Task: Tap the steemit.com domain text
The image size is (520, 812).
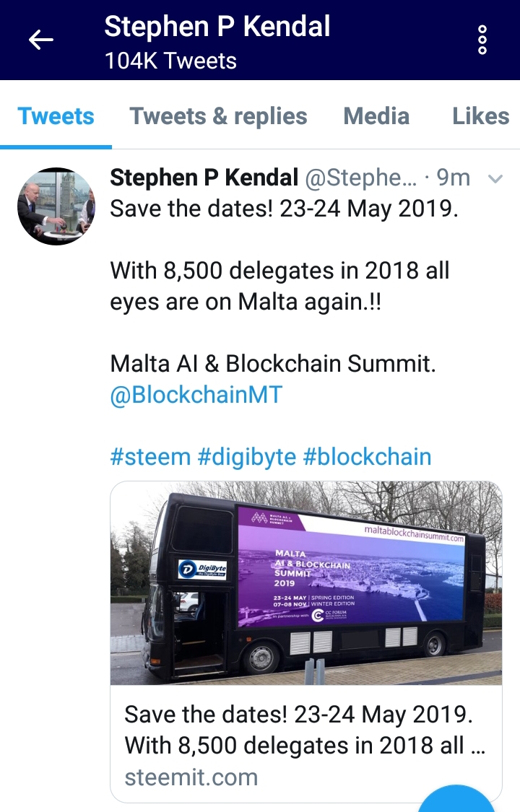Action: (x=191, y=777)
